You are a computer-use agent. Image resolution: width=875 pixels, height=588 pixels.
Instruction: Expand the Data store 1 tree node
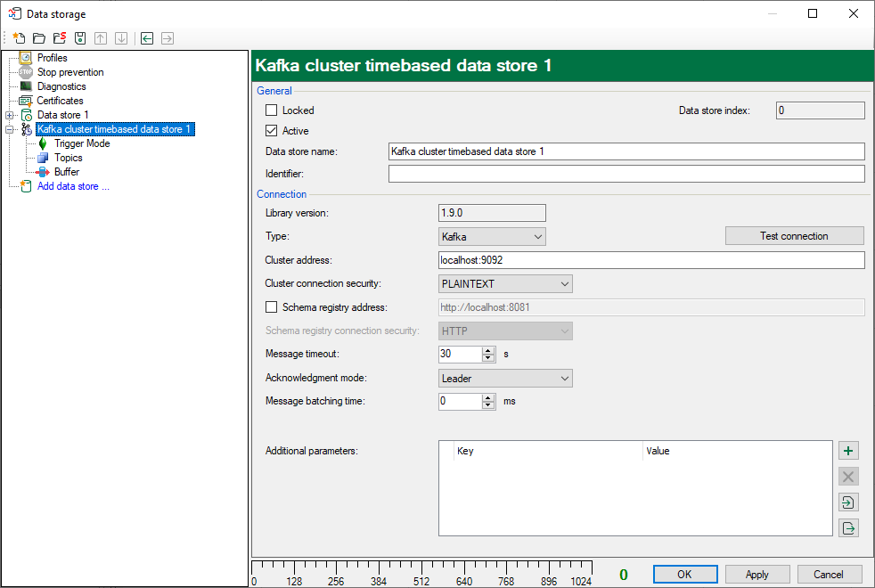[9, 115]
